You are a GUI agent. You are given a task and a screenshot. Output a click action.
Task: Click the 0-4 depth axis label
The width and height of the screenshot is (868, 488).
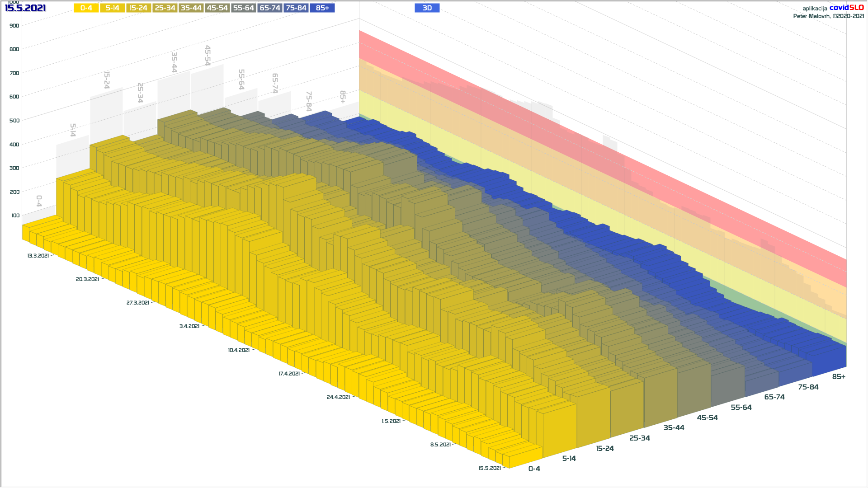(x=534, y=469)
